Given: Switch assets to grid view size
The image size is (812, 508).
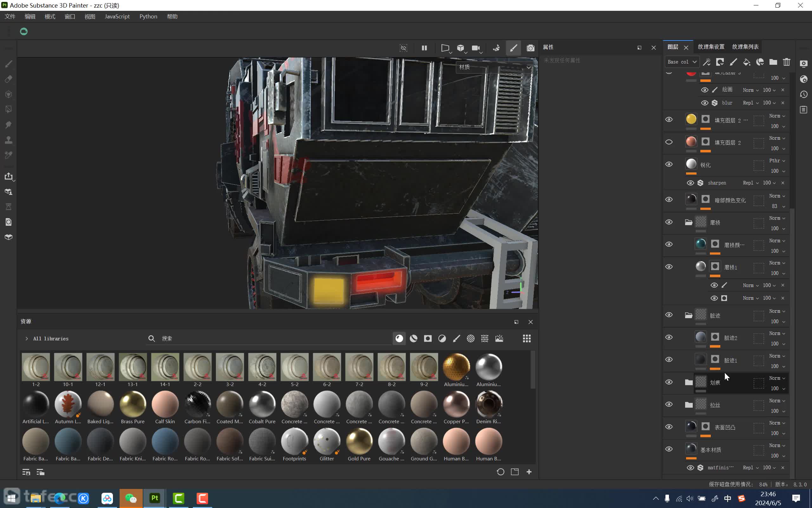Looking at the screenshot, I should (527, 338).
